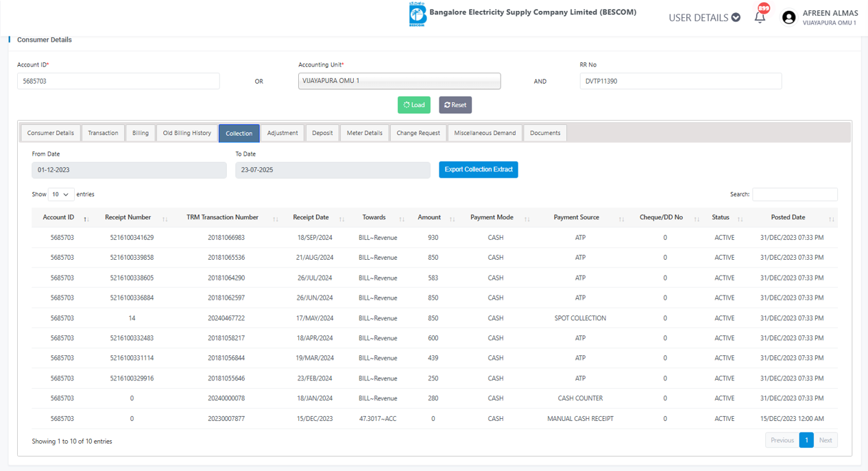This screenshot has height=471, width=868.
Task: Click the green Load button
Action: pyautogui.click(x=414, y=105)
